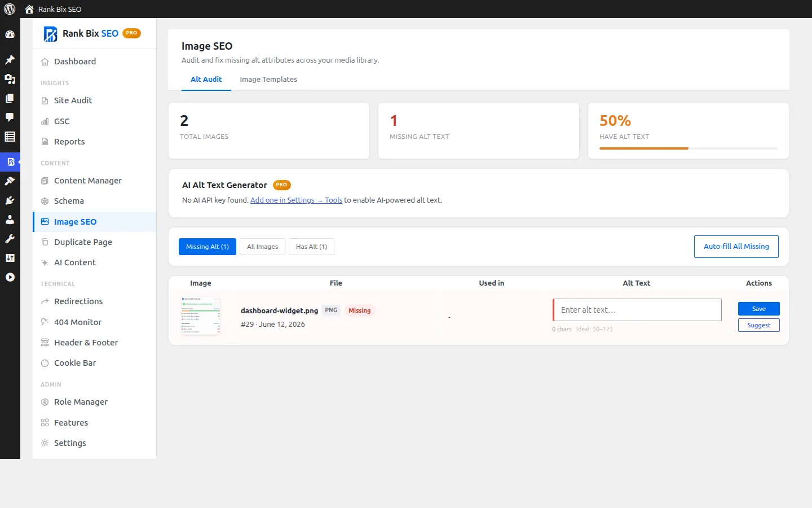Click the 404 Monitor icon

[x=45, y=322]
